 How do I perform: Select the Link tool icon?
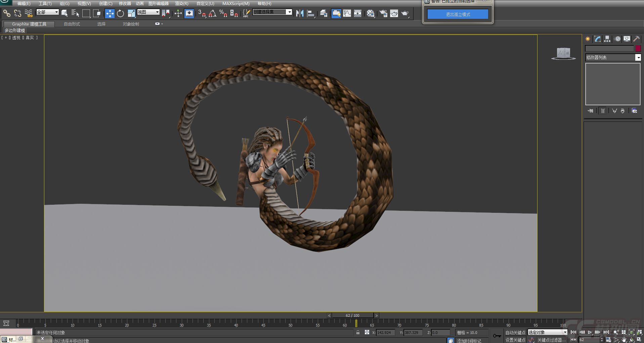pos(7,13)
